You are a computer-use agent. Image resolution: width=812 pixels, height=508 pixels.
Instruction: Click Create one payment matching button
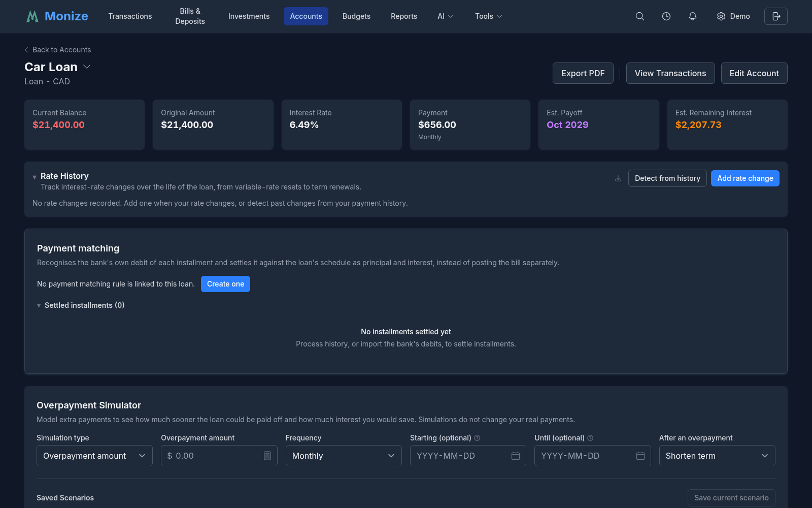pyautogui.click(x=225, y=284)
